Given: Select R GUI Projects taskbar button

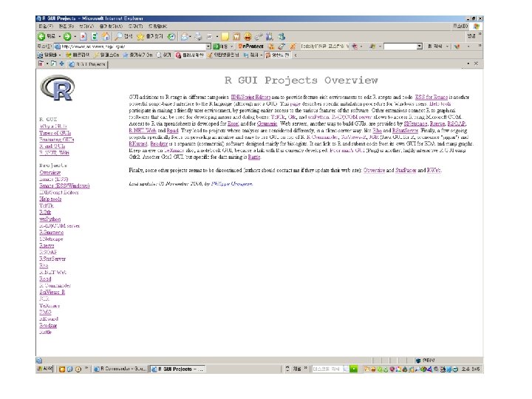Looking at the screenshot, I should point(177,369).
